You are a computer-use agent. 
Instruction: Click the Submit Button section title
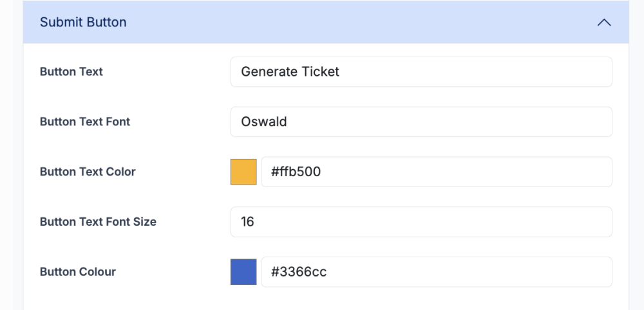pos(83,22)
